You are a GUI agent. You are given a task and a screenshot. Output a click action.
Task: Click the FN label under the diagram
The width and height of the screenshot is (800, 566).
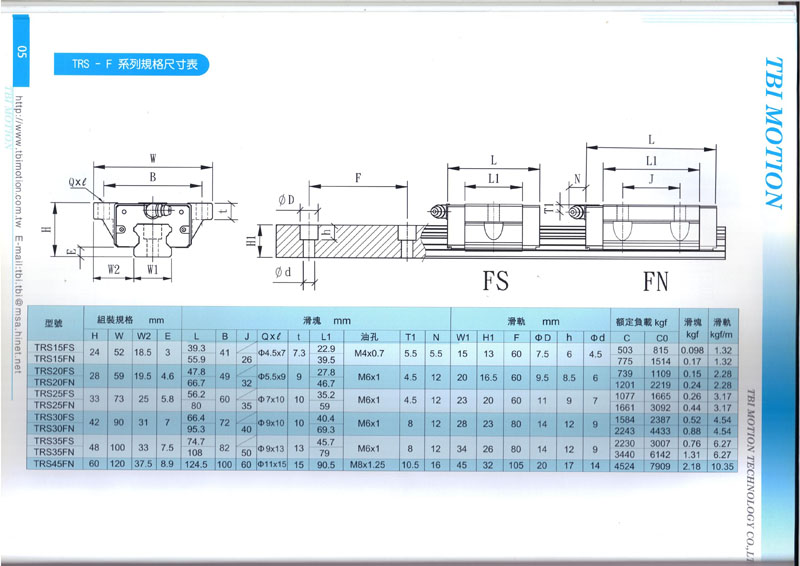coord(655,281)
